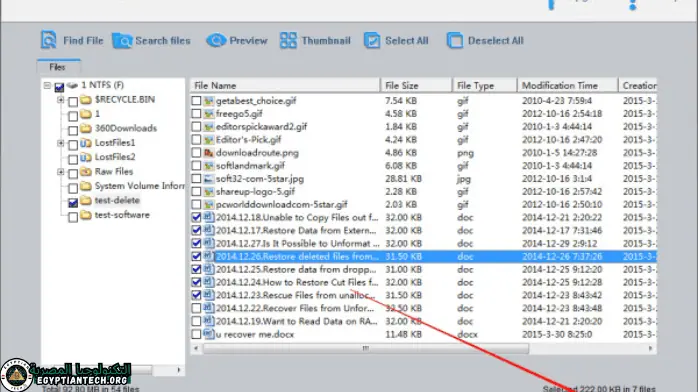Expand the Raw Files tree node
Viewport: 698px width, 392px height.
click(61, 172)
